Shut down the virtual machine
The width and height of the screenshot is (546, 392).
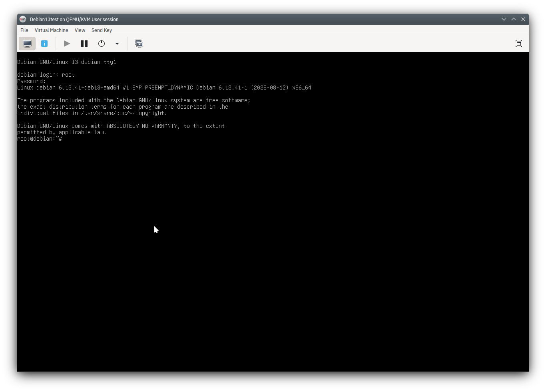coord(102,44)
